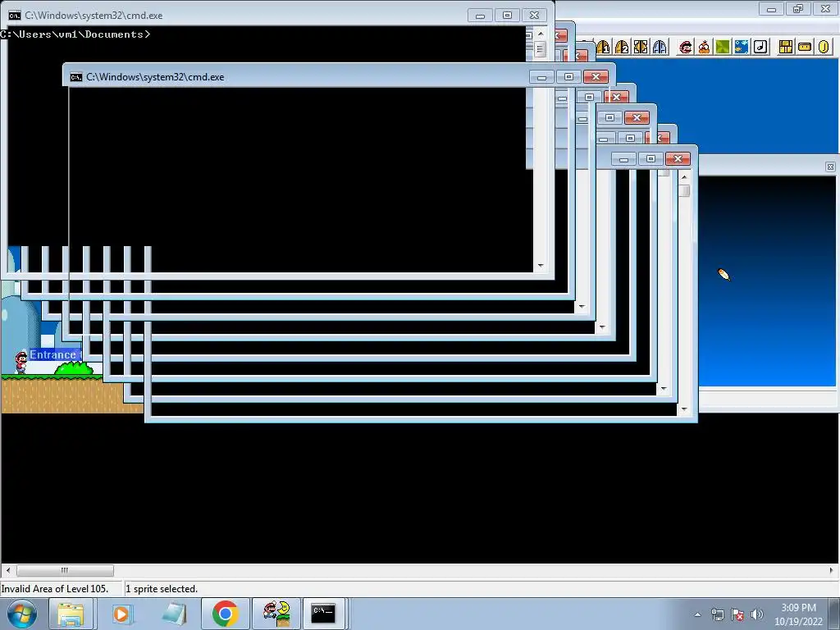The image size is (840, 630).
Task: Select the door with corner brackets icon
Action: point(641,47)
